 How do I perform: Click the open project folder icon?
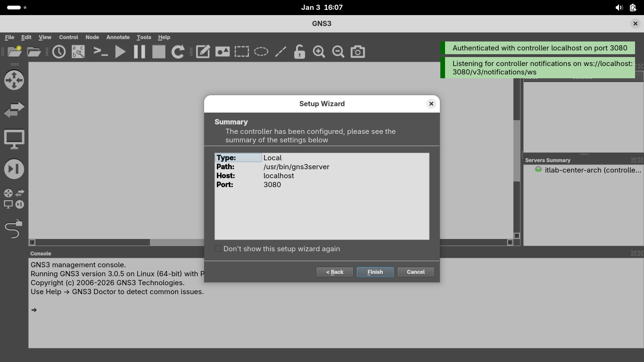34,51
